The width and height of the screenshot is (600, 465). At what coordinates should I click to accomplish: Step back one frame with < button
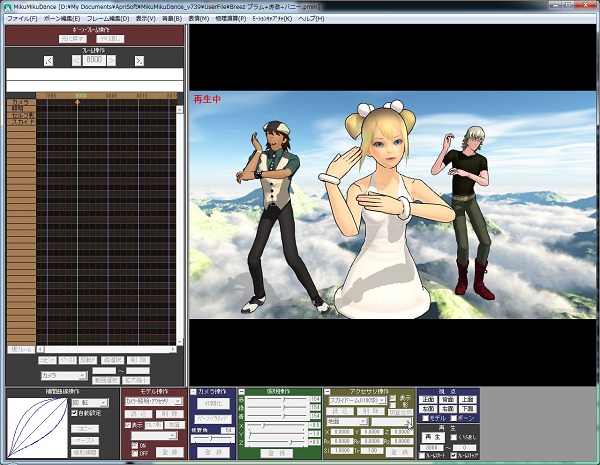(x=77, y=60)
